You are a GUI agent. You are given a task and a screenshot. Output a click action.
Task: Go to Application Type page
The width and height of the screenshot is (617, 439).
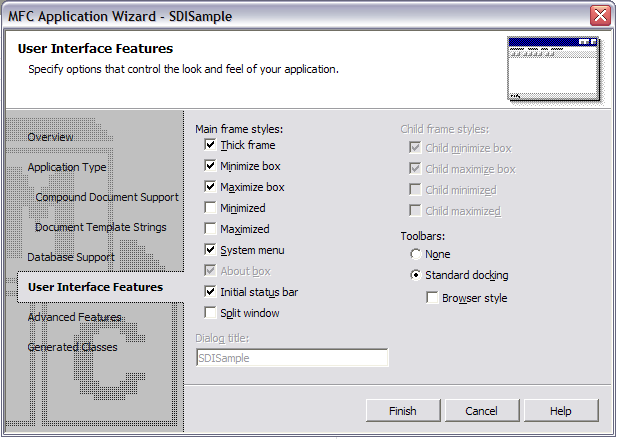coord(67,167)
